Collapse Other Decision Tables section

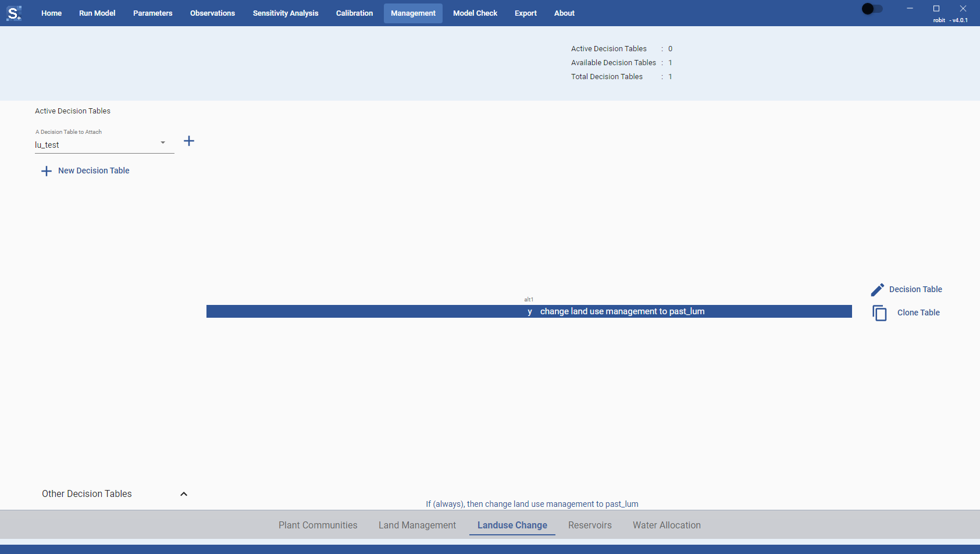184,494
